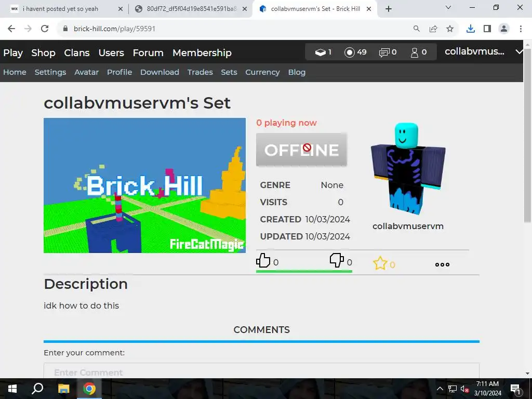Viewport: 532px width, 399px height.
Task: Open the Clans menu item
Action: [x=77, y=53]
